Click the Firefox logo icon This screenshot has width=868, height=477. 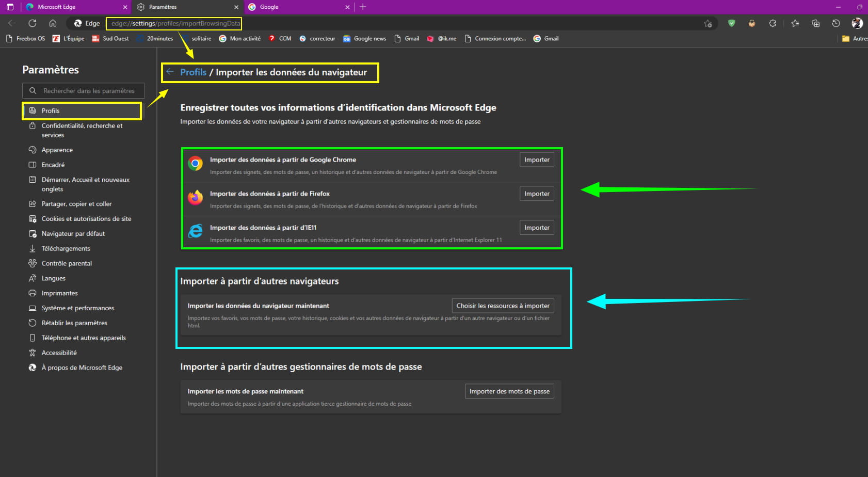pyautogui.click(x=195, y=197)
